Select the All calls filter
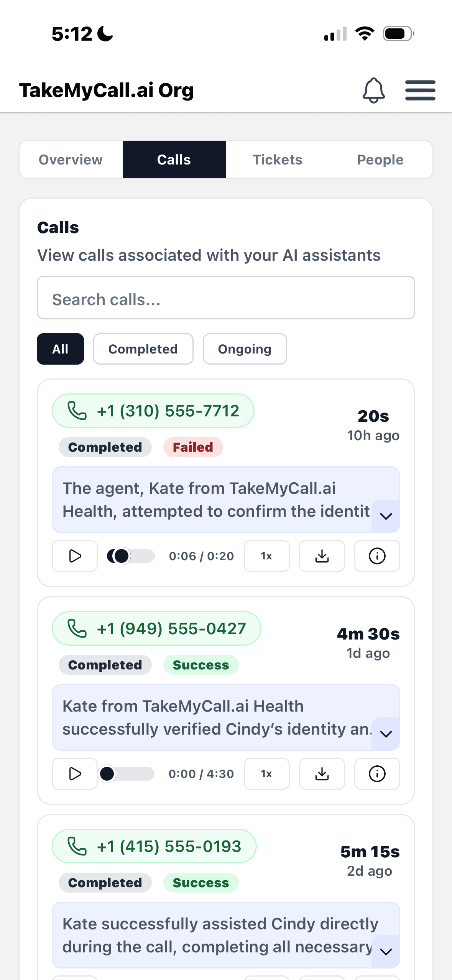This screenshot has height=980, width=452. 60,349
